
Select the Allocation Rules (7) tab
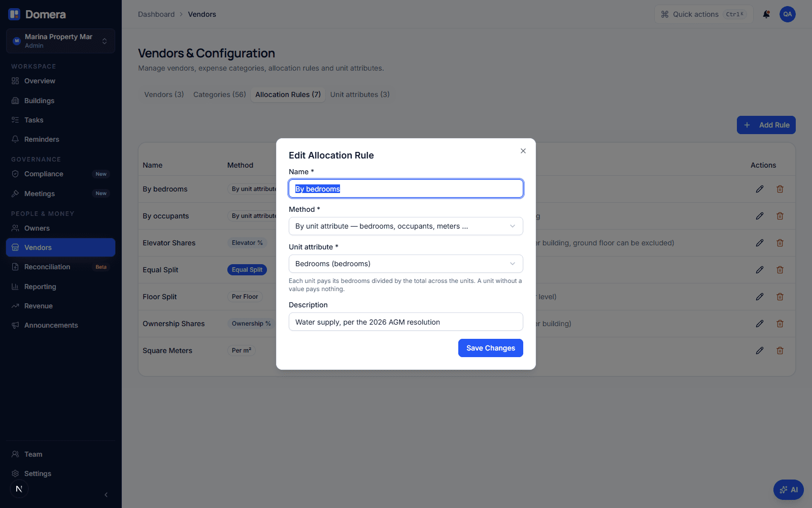288,94
